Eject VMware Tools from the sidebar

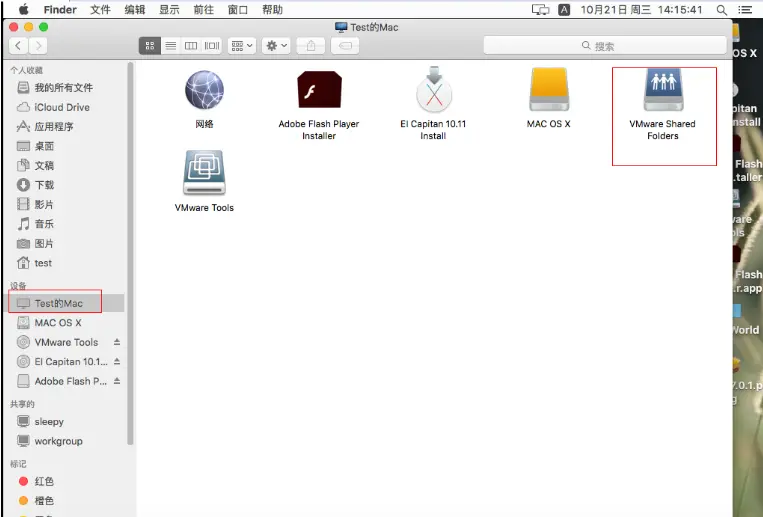tap(117, 342)
